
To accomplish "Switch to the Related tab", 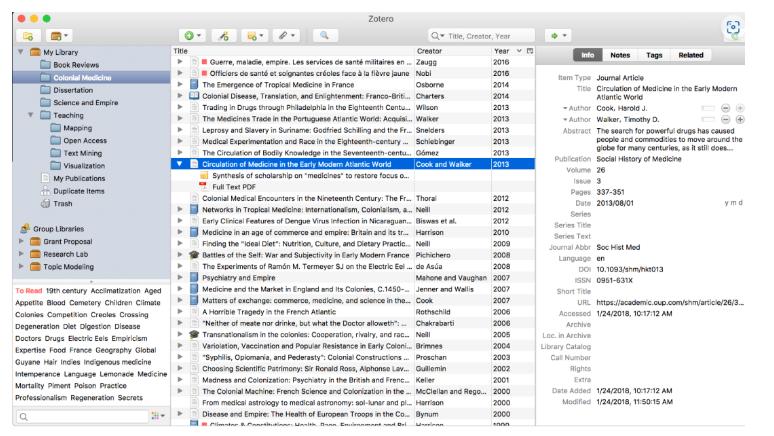I will (691, 55).
